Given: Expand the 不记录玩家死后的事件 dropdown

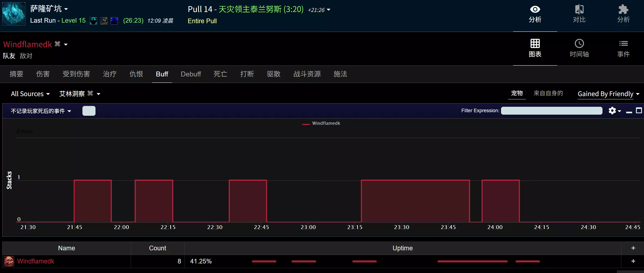Looking at the screenshot, I should (40, 111).
